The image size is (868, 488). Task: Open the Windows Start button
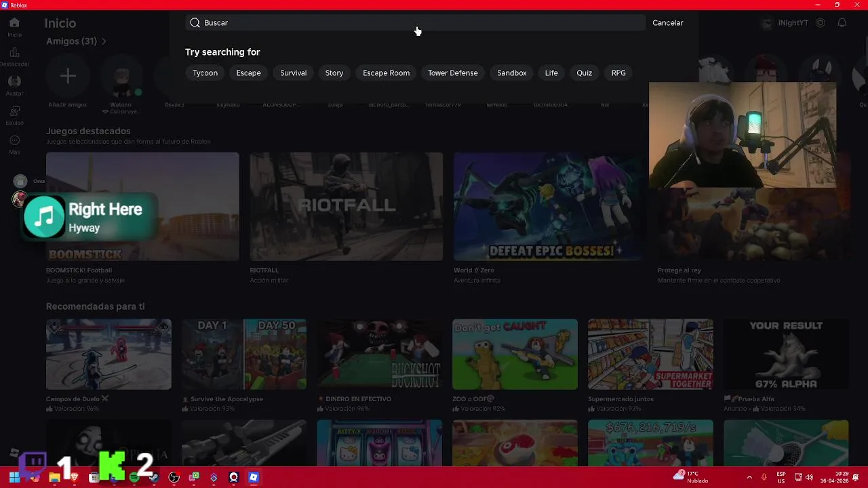coord(15,477)
